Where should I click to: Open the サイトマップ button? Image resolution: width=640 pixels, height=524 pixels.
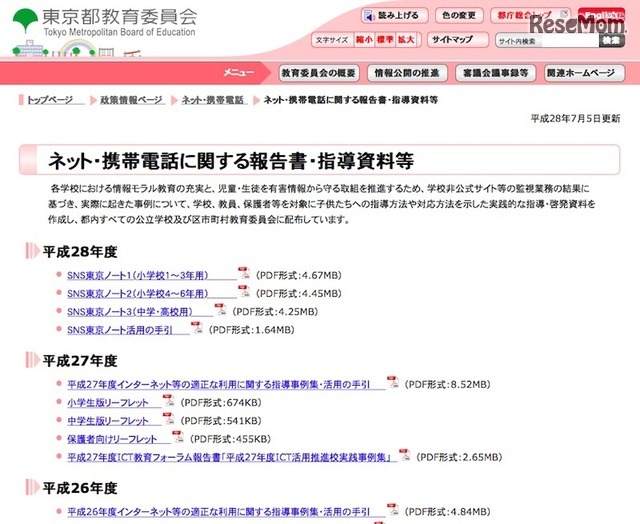pos(458,40)
